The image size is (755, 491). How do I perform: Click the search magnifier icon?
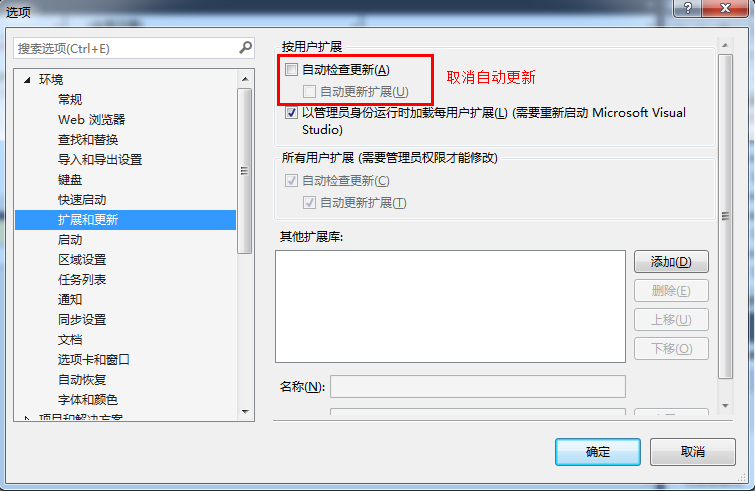point(246,48)
